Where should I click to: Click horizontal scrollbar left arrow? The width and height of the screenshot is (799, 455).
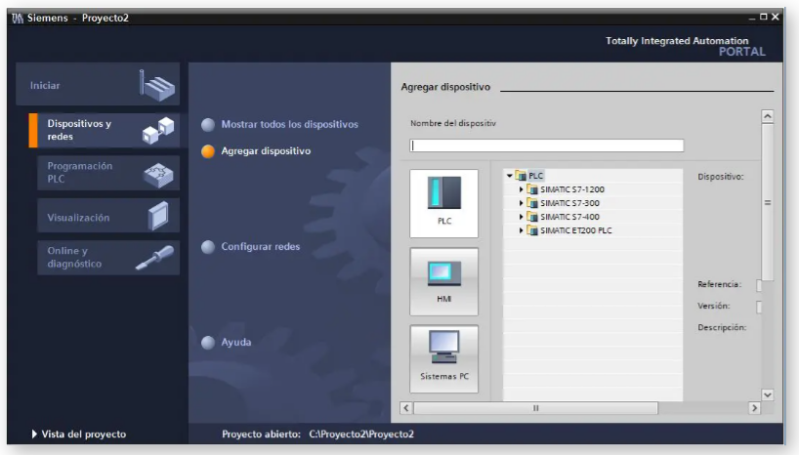(x=406, y=408)
